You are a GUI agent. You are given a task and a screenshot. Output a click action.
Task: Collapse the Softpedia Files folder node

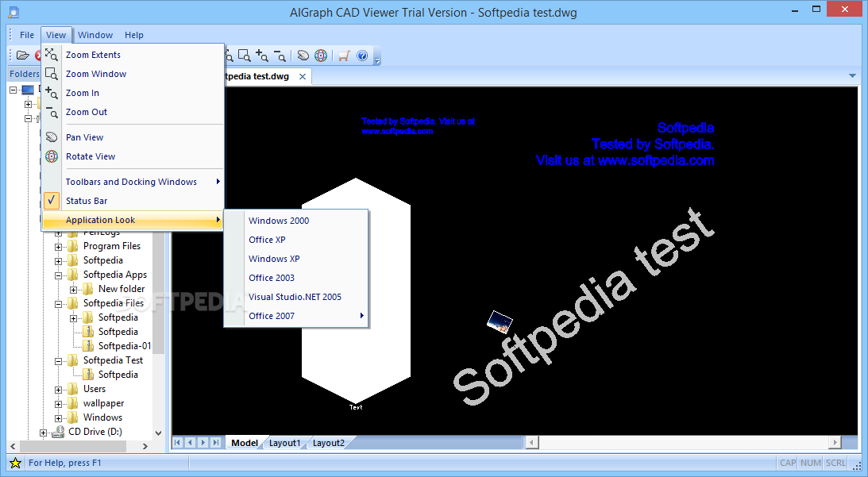click(58, 304)
